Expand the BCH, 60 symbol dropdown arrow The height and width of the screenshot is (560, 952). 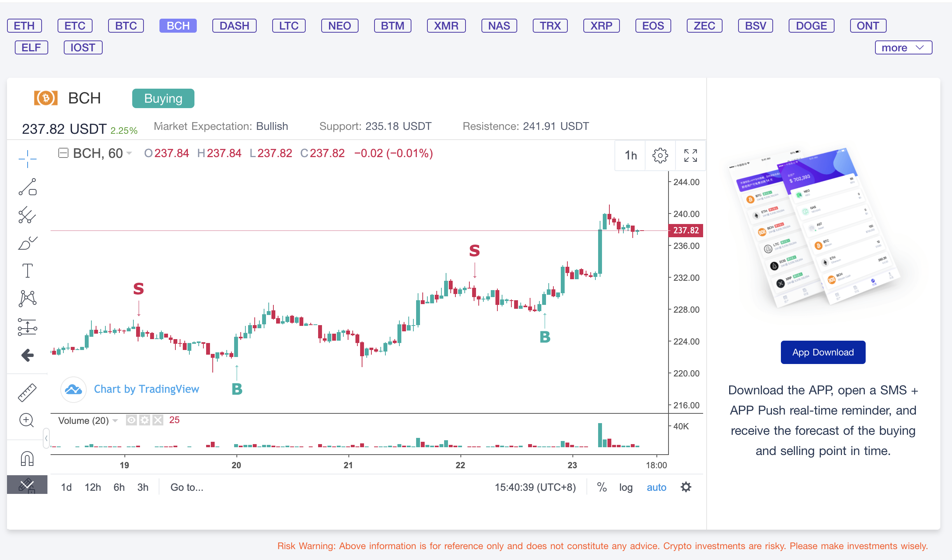pyautogui.click(x=129, y=153)
